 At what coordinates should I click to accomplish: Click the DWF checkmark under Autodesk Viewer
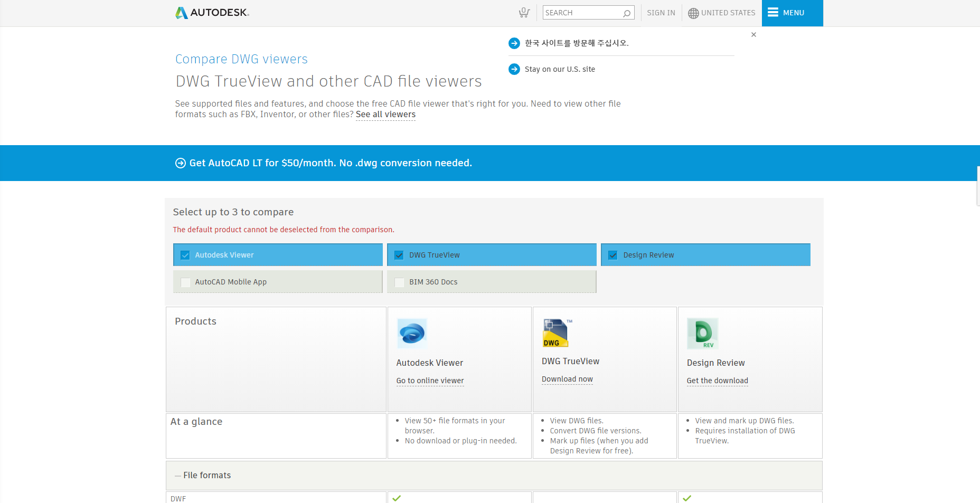click(397, 498)
